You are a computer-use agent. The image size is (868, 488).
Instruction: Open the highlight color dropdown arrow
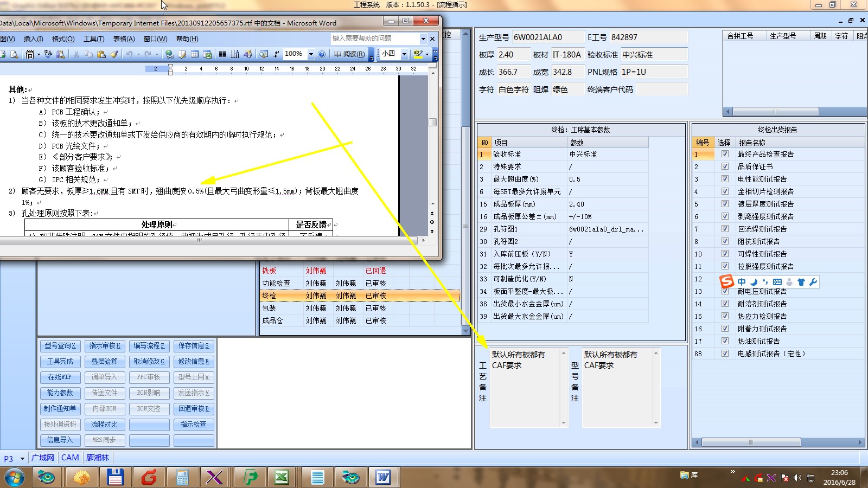coord(427,54)
